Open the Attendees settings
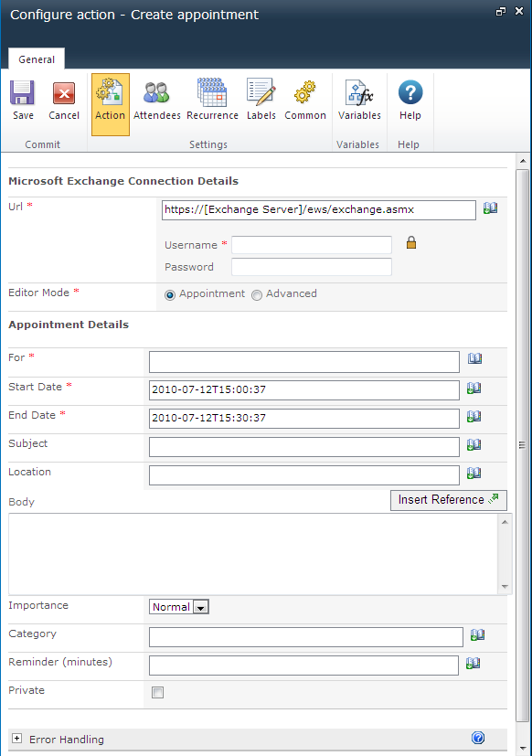 point(156,101)
